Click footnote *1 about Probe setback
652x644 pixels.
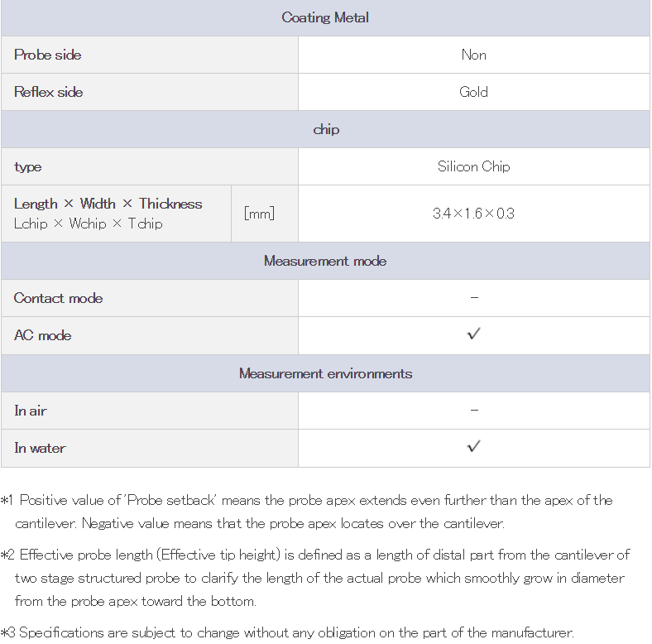307,512
